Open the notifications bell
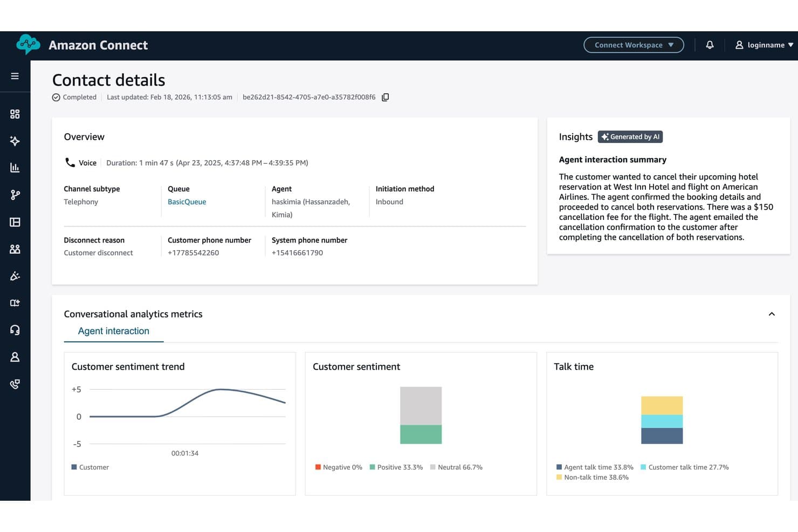The image size is (798, 532). click(x=710, y=45)
